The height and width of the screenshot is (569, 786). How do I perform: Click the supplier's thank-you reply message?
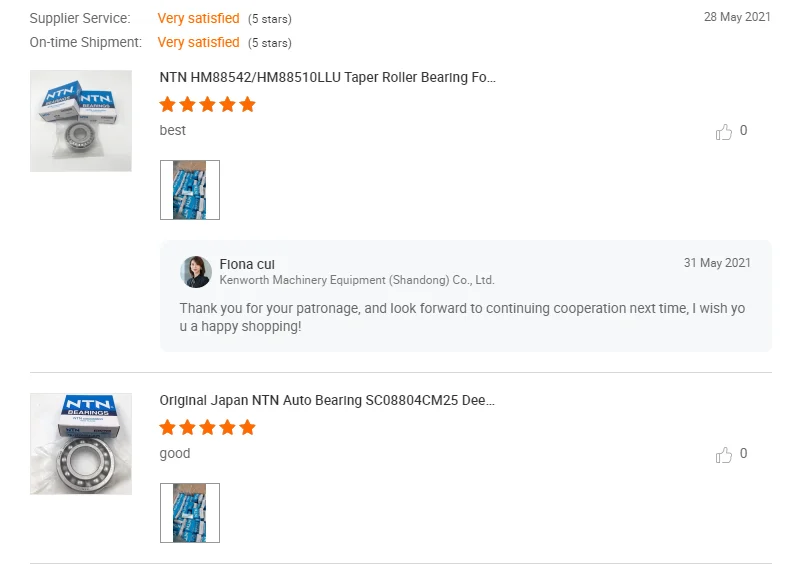pyautogui.click(x=462, y=318)
